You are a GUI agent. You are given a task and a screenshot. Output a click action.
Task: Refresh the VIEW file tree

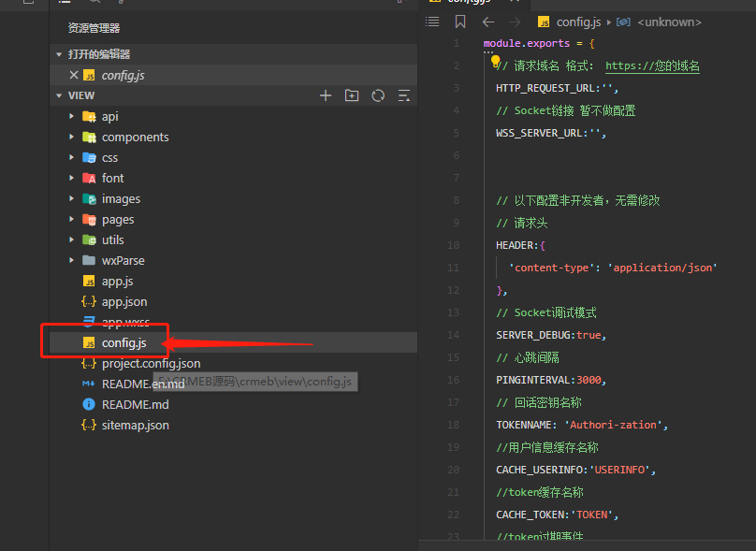(378, 95)
